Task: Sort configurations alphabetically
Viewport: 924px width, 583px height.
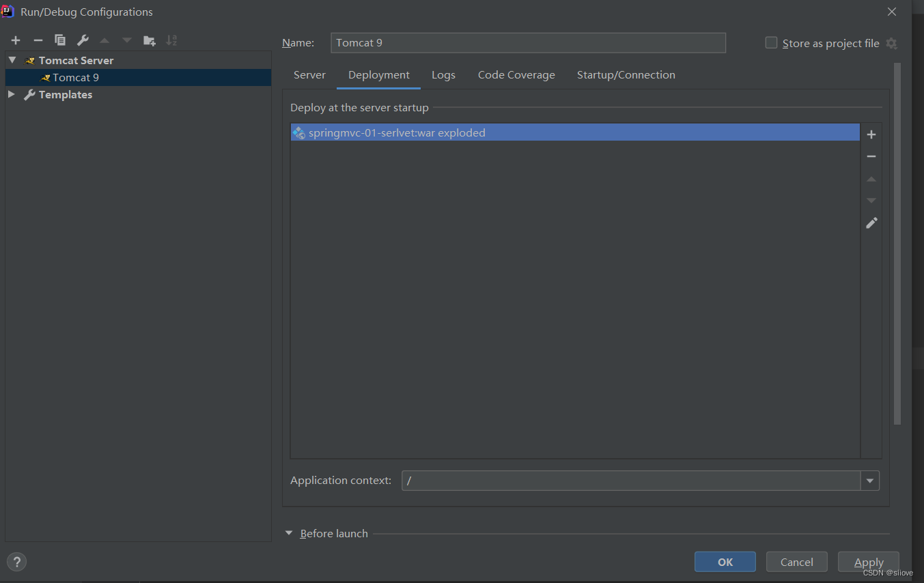Action: click(x=171, y=41)
